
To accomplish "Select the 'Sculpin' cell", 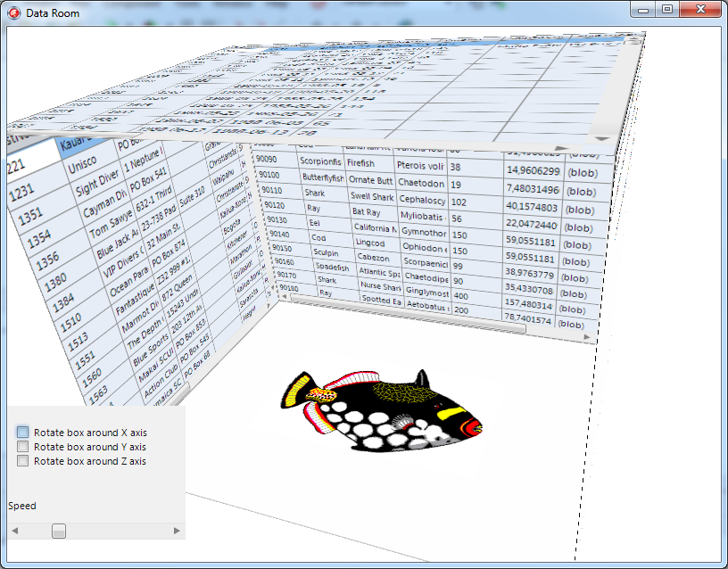I will (326, 252).
